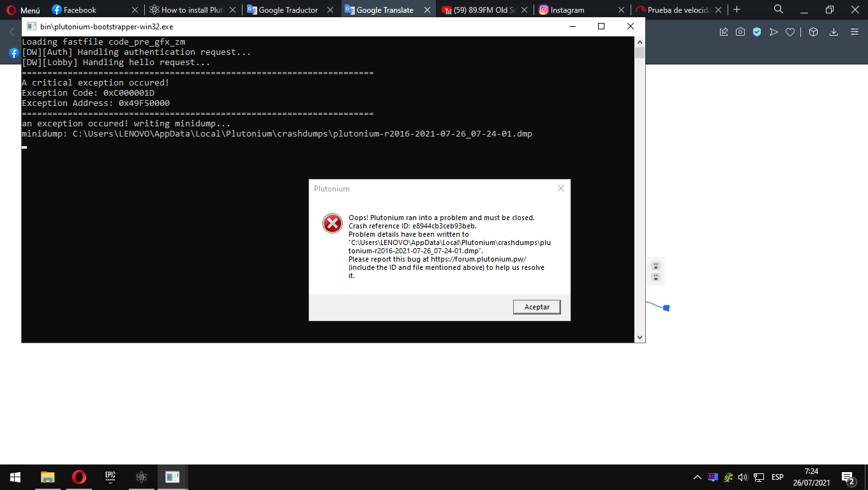Open the extensions cube icon

(813, 32)
